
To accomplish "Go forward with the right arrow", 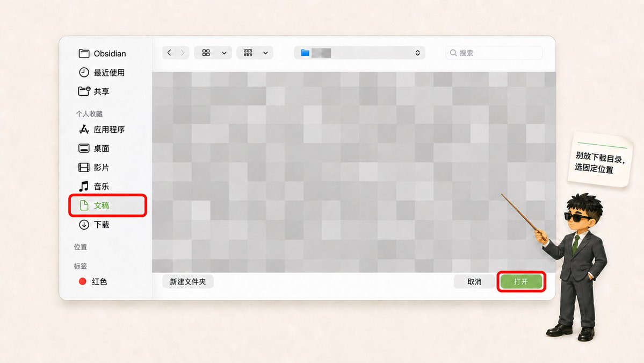I will [183, 53].
